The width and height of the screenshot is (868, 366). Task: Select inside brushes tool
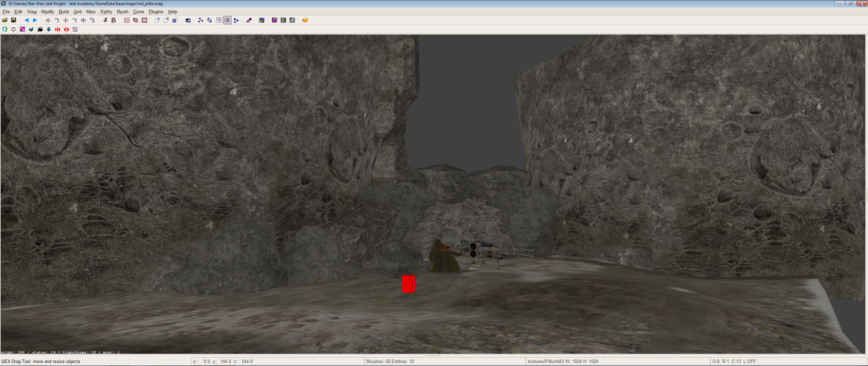tap(114, 20)
